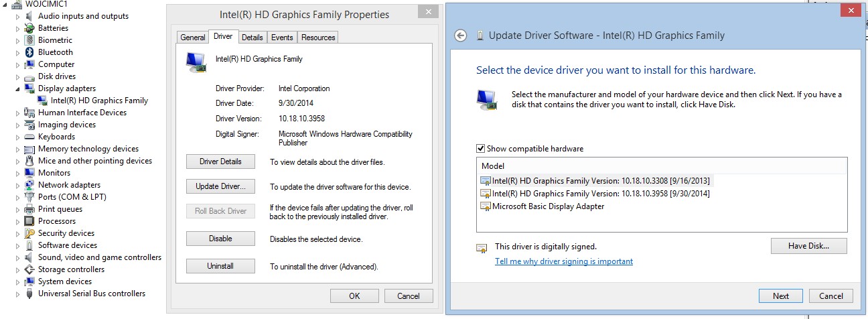Click the Network adapters icon
This screenshot has width=868, height=319.
tap(29, 185)
